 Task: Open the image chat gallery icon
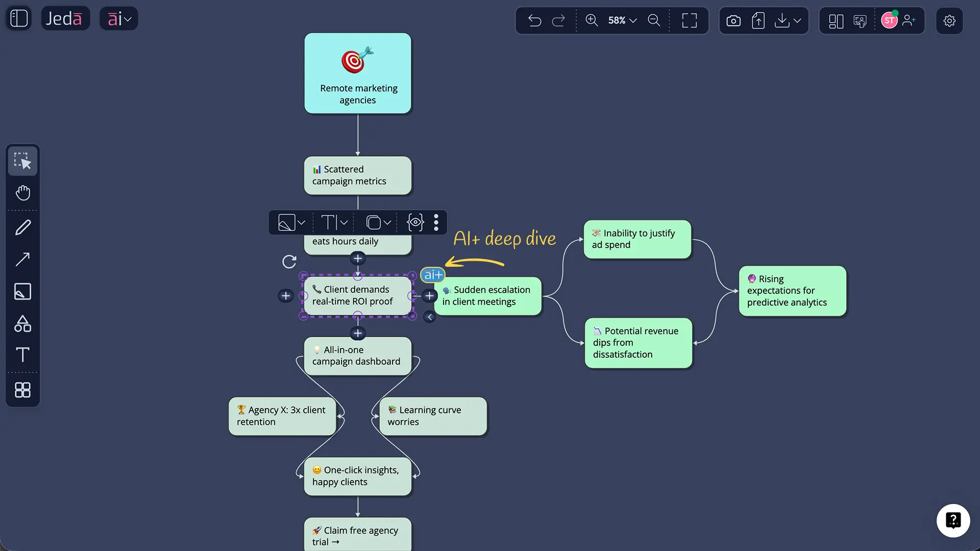click(x=860, y=21)
